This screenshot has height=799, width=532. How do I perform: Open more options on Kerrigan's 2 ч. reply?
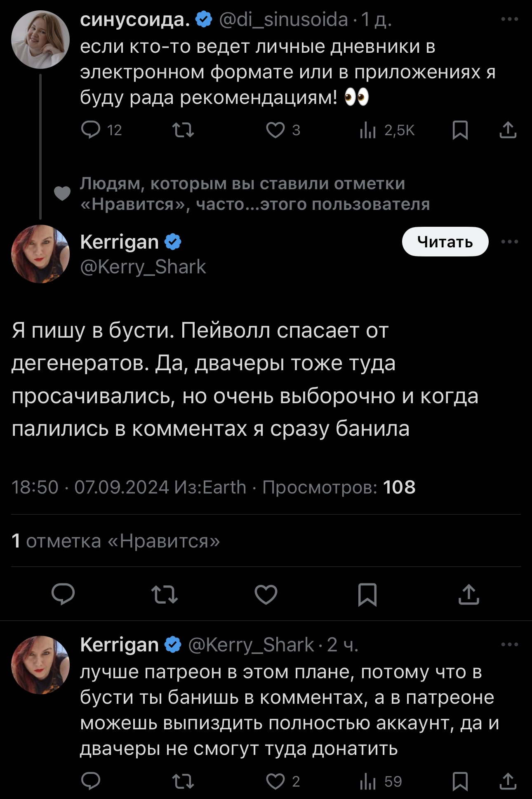point(510,644)
